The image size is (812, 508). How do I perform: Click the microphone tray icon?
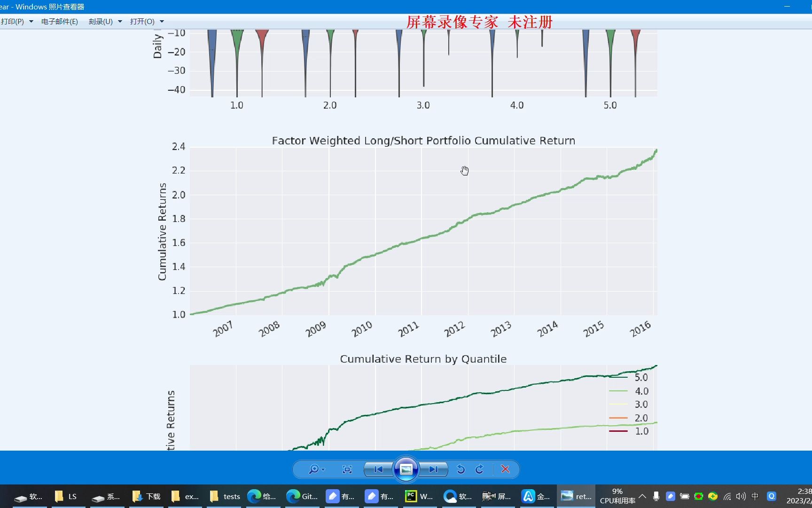[x=656, y=496]
